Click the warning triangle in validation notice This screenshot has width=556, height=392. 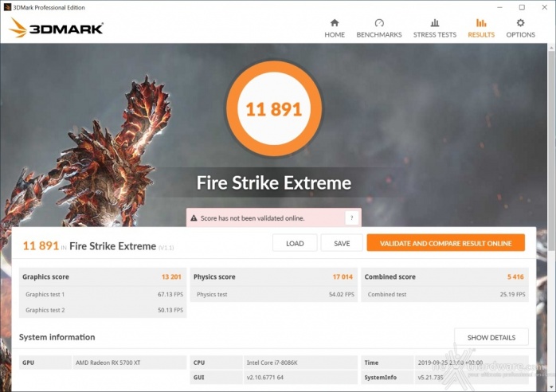pyautogui.click(x=194, y=218)
